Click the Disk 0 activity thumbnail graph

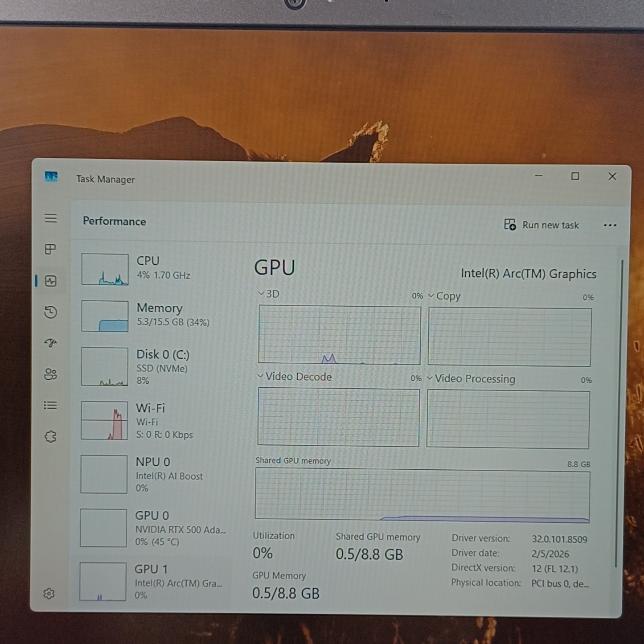(105, 366)
